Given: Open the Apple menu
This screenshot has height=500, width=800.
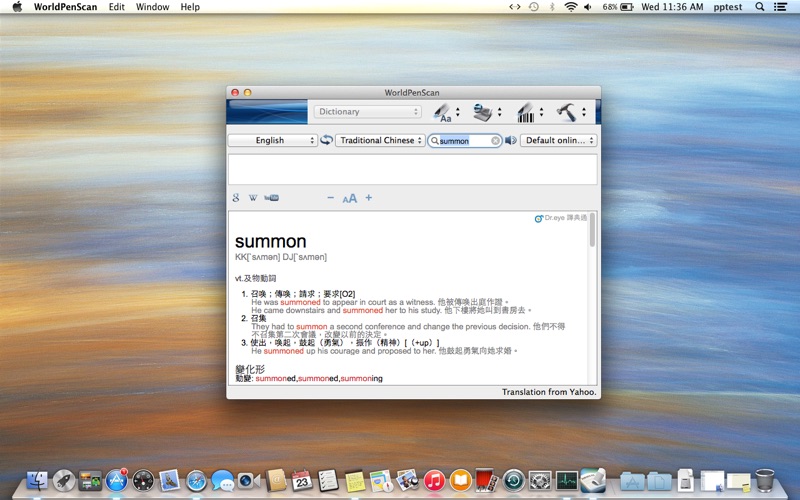Looking at the screenshot, I should [x=17, y=7].
